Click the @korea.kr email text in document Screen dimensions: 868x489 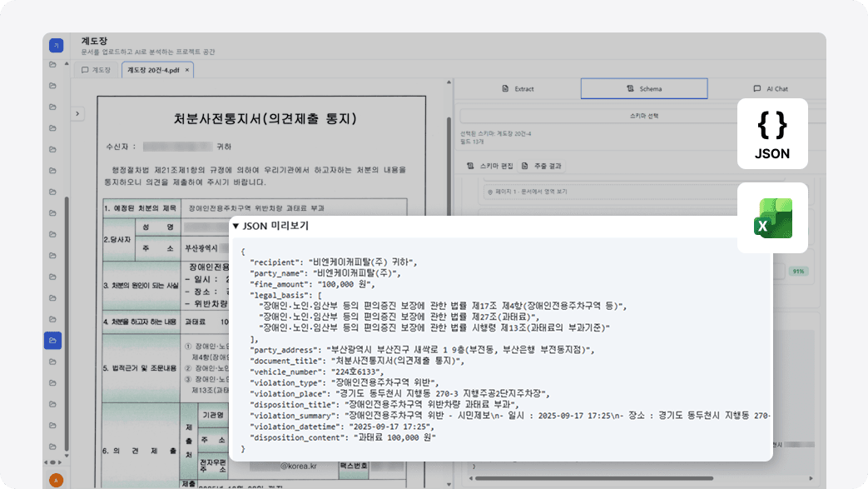[299, 467]
